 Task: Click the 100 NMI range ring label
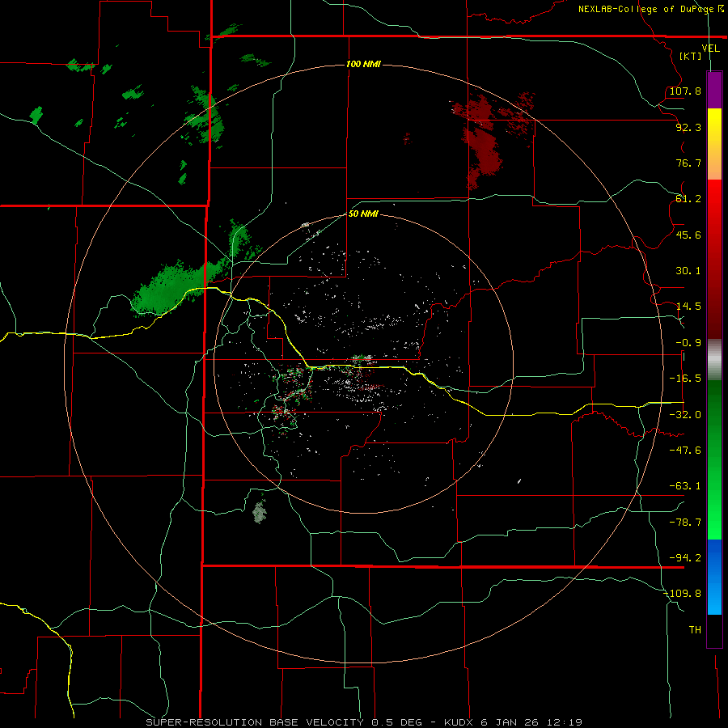tap(363, 64)
